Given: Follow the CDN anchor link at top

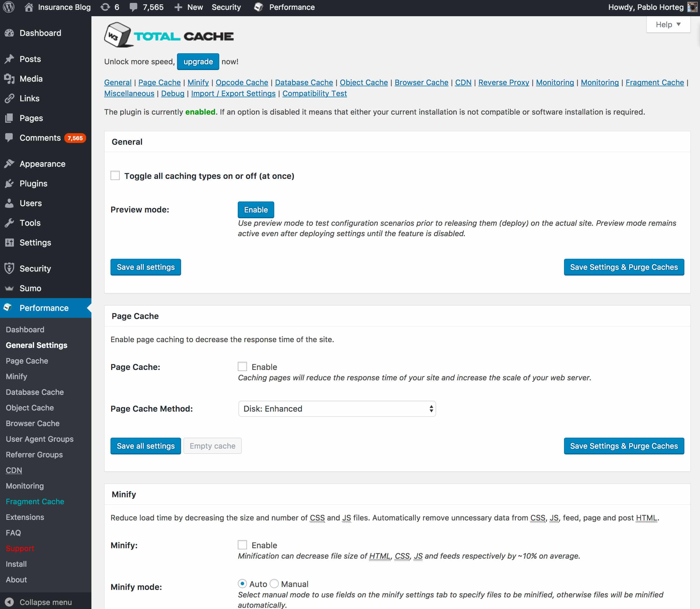Looking at the screenshot, I should point(463,82).
